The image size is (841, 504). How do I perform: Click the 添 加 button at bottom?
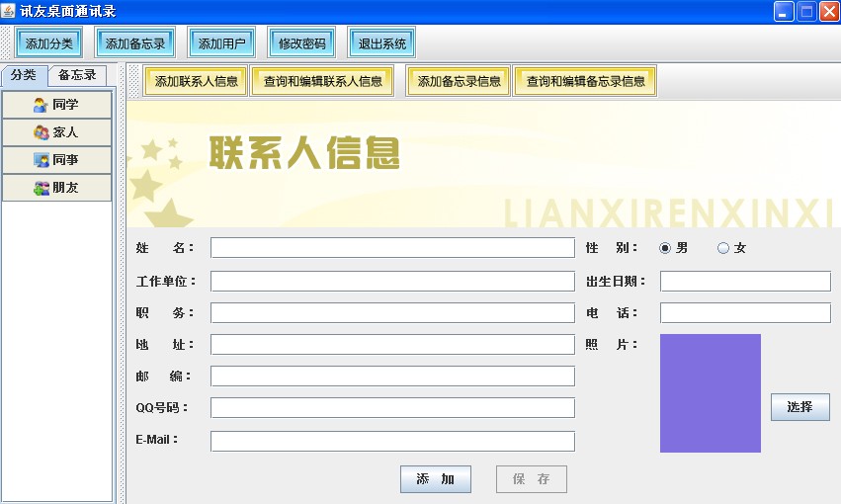[x=436, y=478]
